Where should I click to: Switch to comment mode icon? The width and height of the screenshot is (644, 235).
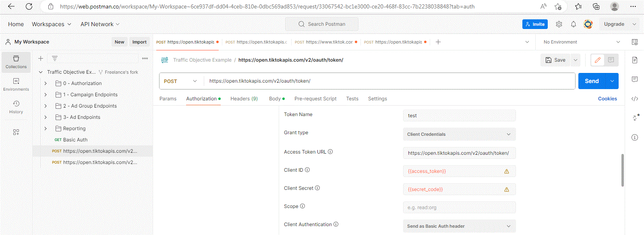pyautogui.click(x=611, y=60)
